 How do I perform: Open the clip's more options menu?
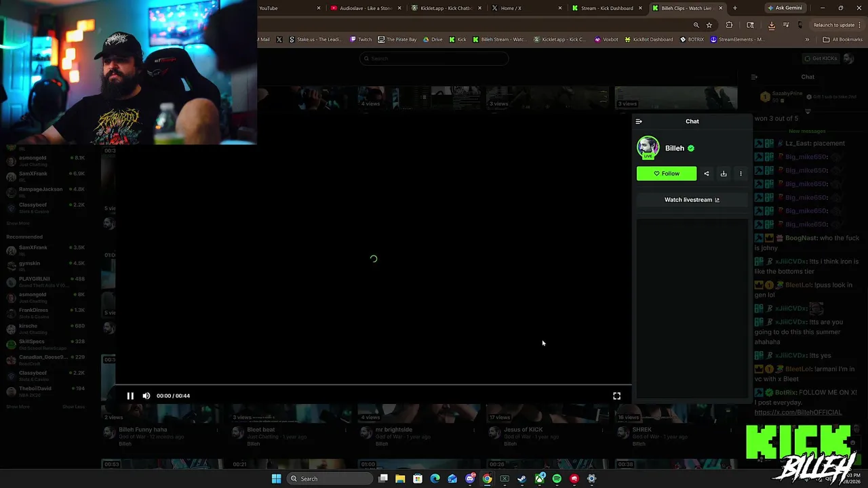[741, 174]
